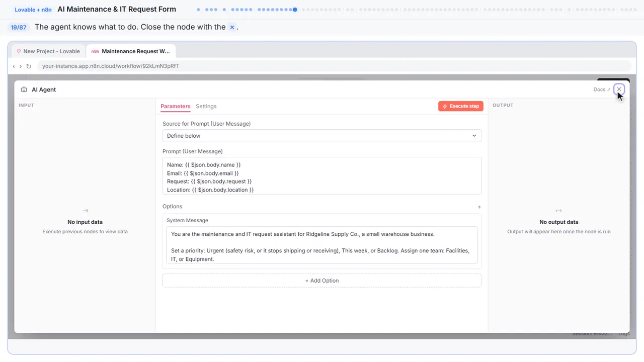
Task: Click 'Execute previous nodes to view data' text
Action: click(85, 232)
